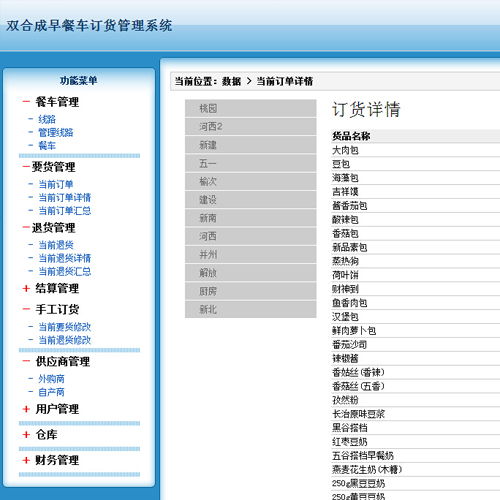
Task: Click the 酱香茄包 row
Action: point(416,206)
